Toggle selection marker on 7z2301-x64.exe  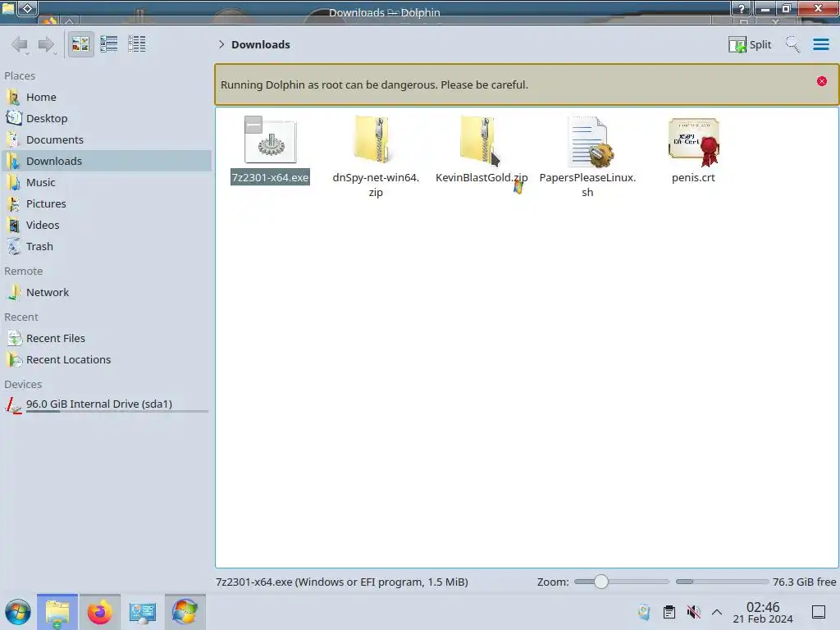[x=253, y=125]
